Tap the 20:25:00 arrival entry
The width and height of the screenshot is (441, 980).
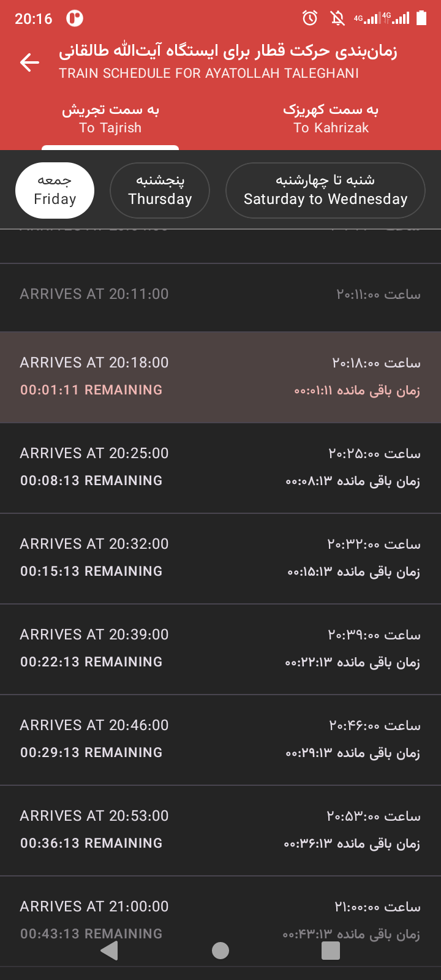221,467
